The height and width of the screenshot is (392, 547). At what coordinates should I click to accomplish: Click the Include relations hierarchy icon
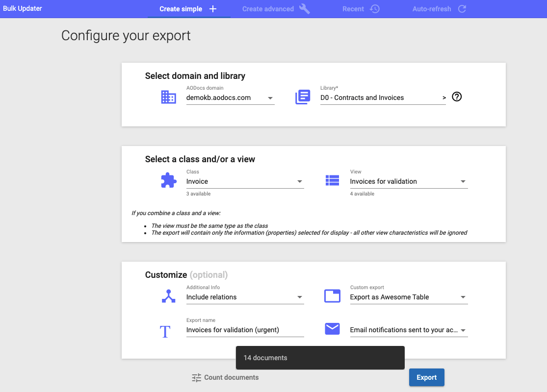click(x=169, y=296)
